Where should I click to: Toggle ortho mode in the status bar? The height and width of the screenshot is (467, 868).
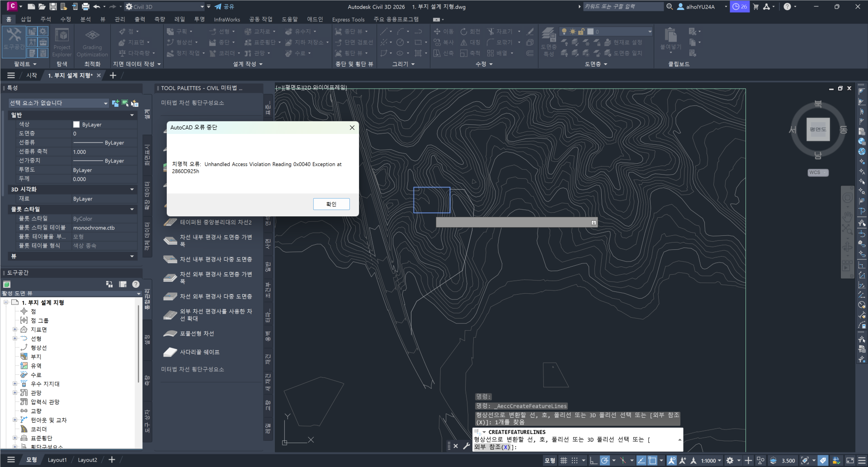tap(594, 461)
